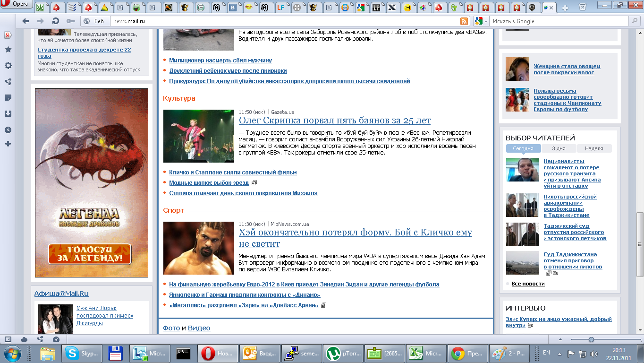The image size is (644, 363).
Task: Open 'Хэй окончательно потерял форму' headline
Action: (x=356, y=238)
